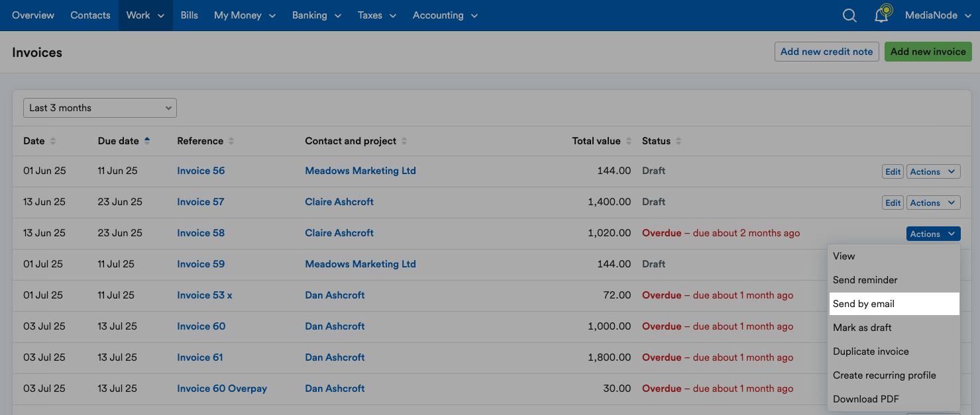Open the search magnifier icon

click(x=849, y=15)
